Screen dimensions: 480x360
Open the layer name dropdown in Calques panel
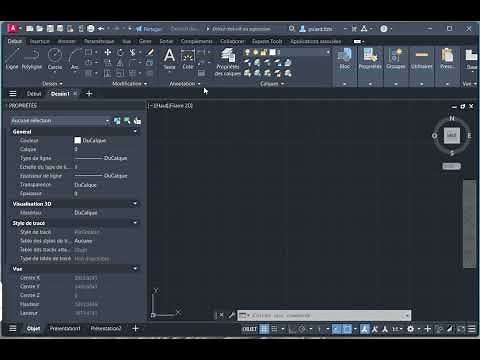click(328, 52)
